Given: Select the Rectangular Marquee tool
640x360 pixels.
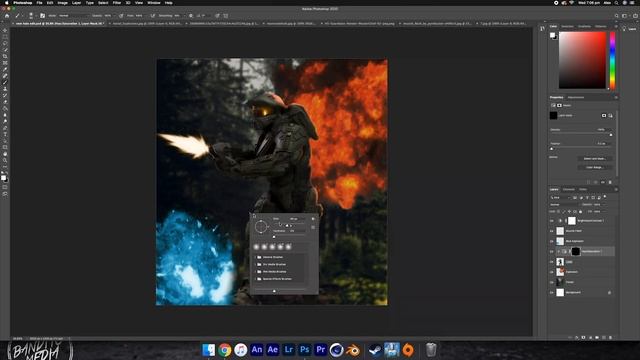Looking at the screenshot, I should [5, 37].
